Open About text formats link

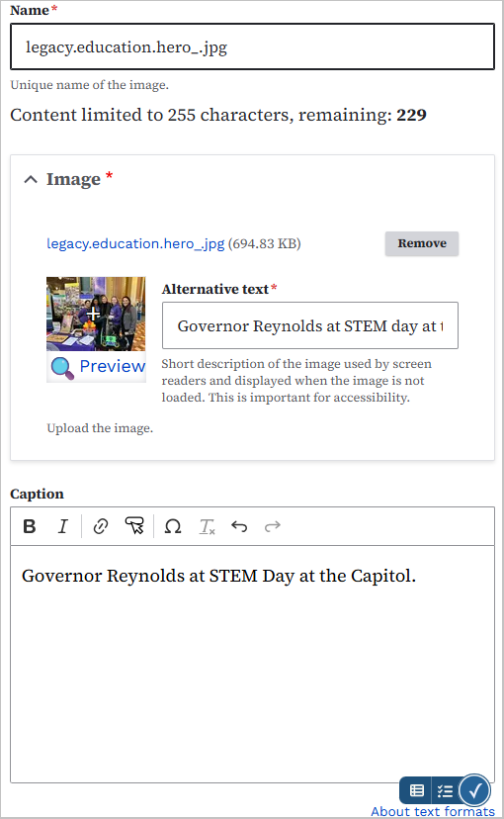coord(433,811)
